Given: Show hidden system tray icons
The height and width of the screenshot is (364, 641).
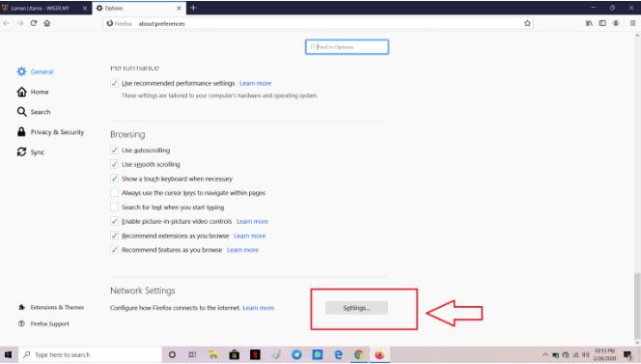Looking at the screenshot, I should coord(544,354).
